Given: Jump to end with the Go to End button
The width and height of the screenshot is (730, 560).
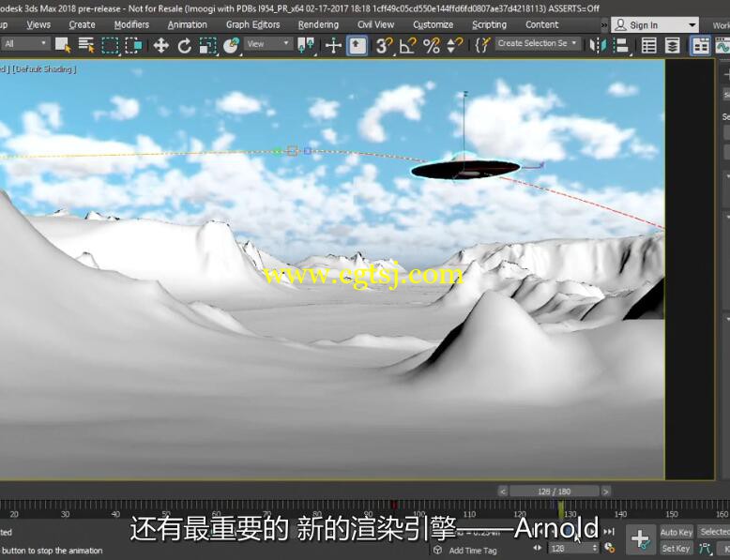Looking at the screenshot, I should coord(609,532).
